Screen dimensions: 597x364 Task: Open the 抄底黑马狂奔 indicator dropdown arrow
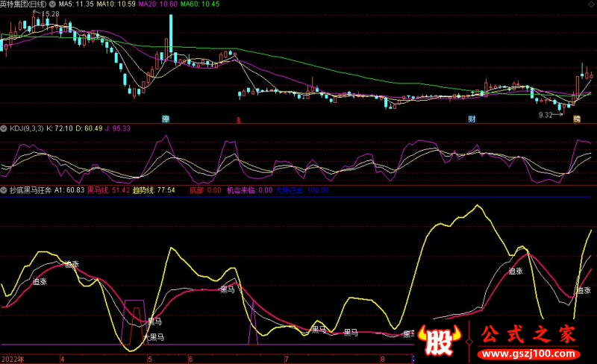4,190
